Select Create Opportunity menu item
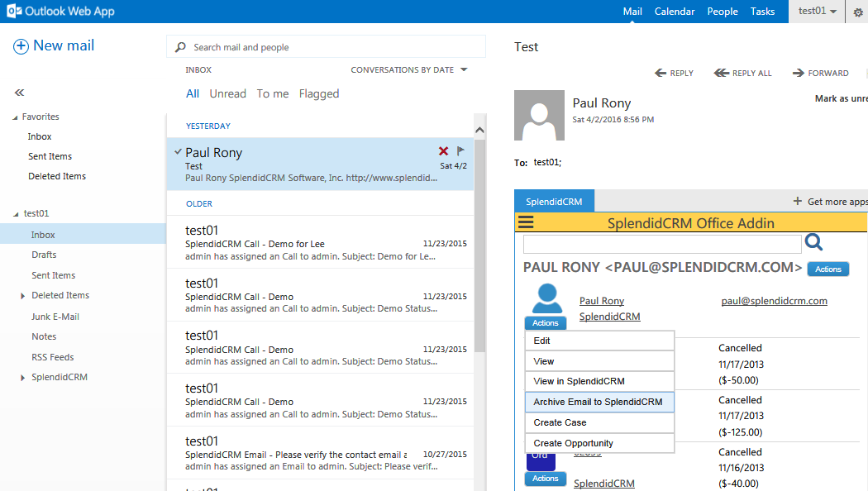The image size is (868, 491). click(x=599, y=443)
